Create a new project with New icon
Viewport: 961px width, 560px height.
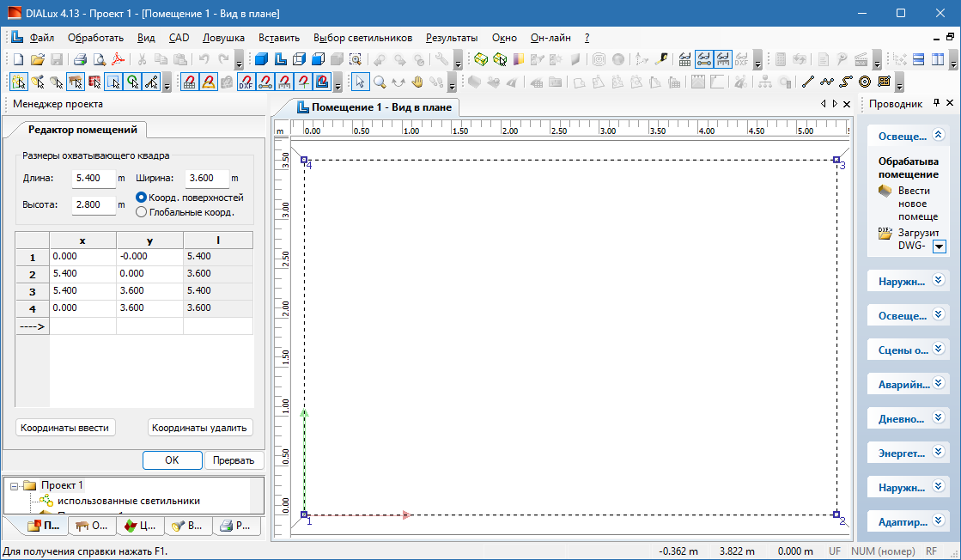pos(18,59)
